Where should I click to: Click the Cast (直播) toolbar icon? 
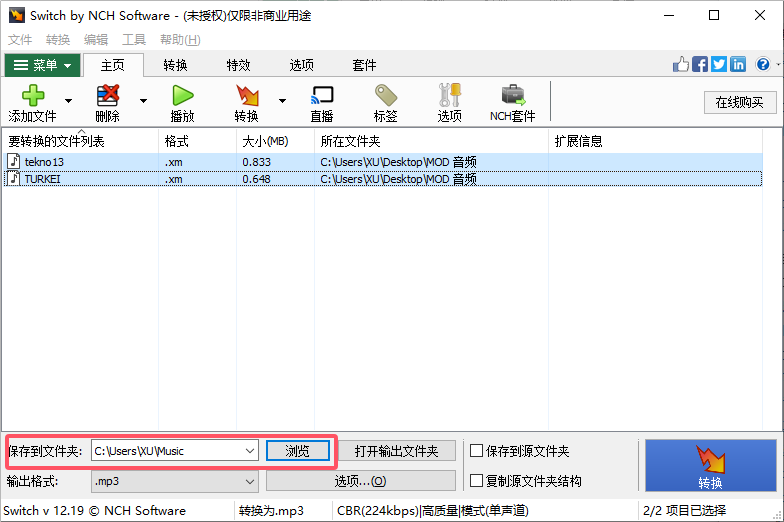coord(322,95)
